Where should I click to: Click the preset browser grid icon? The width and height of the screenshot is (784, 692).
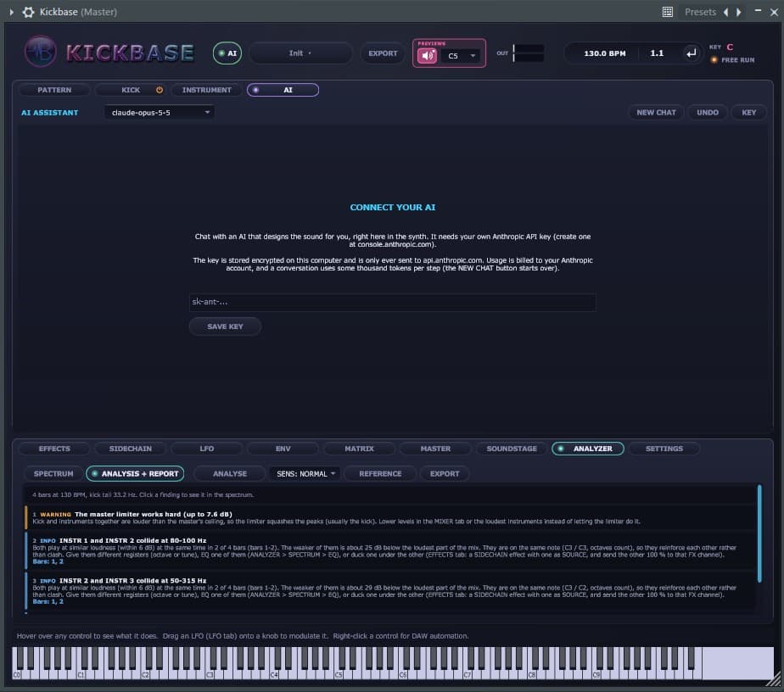point(668,12)
